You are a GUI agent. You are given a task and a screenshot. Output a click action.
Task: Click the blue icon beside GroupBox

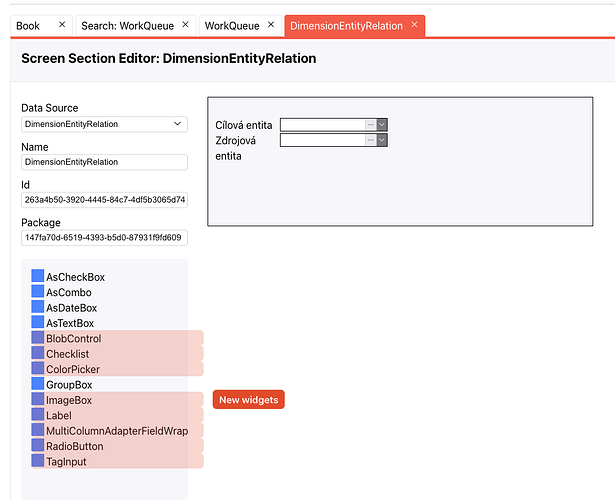click(x=38, y=384)
